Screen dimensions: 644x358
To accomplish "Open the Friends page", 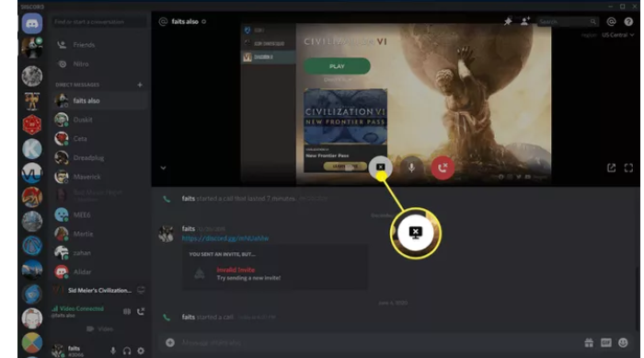I will (99, 45).
